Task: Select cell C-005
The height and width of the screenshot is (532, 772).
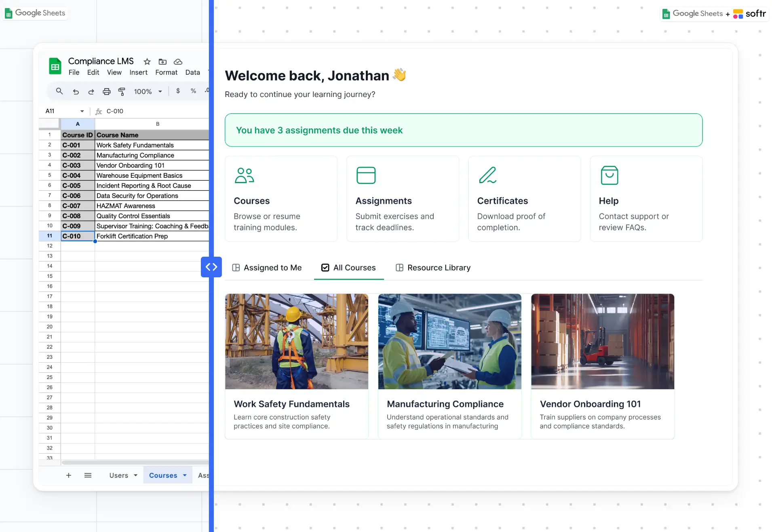Action: [x=78, y=186]
